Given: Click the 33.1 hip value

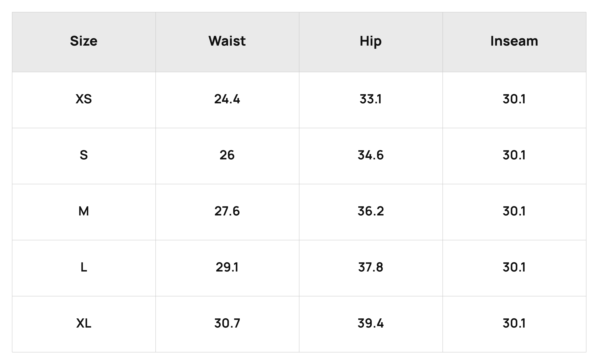Looking at the screenshot, I should pos(371,99).
